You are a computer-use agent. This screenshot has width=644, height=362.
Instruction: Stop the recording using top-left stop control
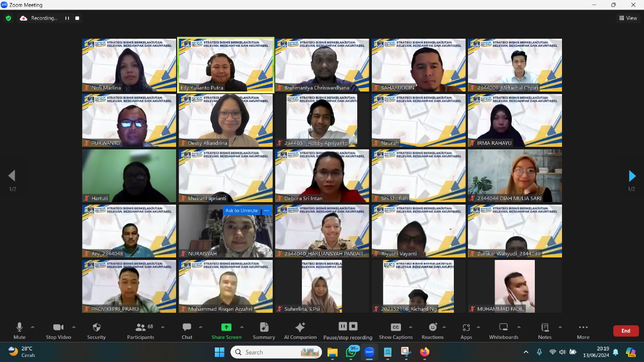click(x=77, y=18)
